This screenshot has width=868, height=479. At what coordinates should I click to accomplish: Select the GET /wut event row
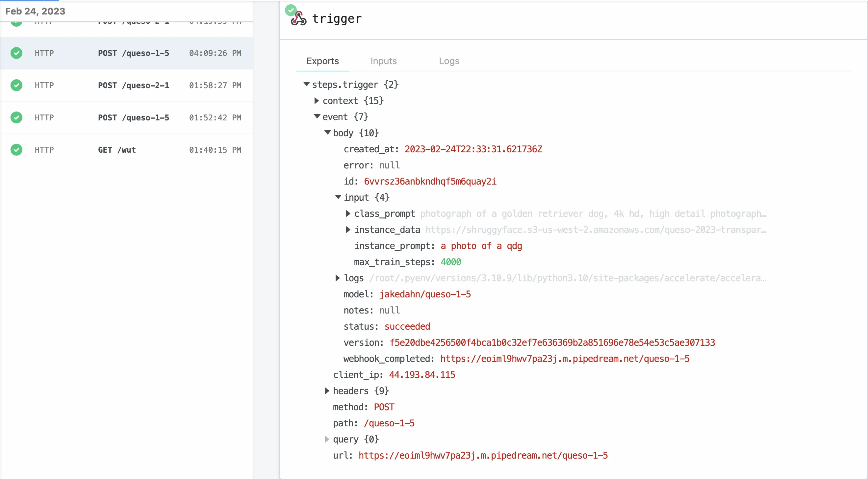pyautogui.click(x=126, y=150)
